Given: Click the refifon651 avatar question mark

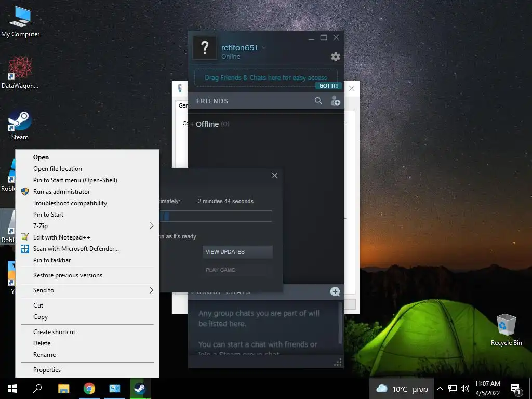Looking at the screenshot, I should [205, 47].
